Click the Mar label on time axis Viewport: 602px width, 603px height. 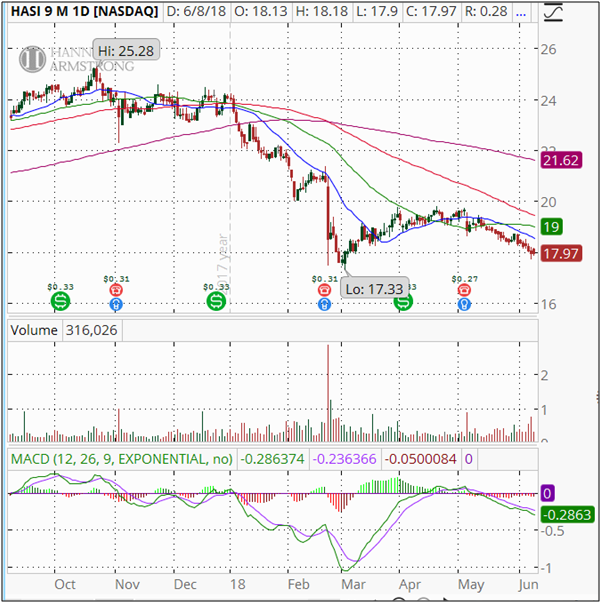pyautogui.click(x=353, y=585)
